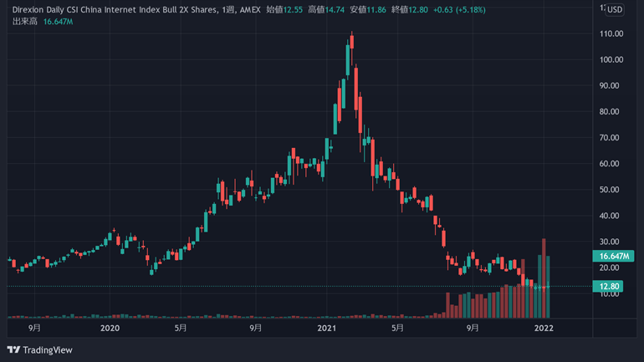
Task: Click the 50.00 price axis label
Action: pyautogui.click(x=609, y=190)
